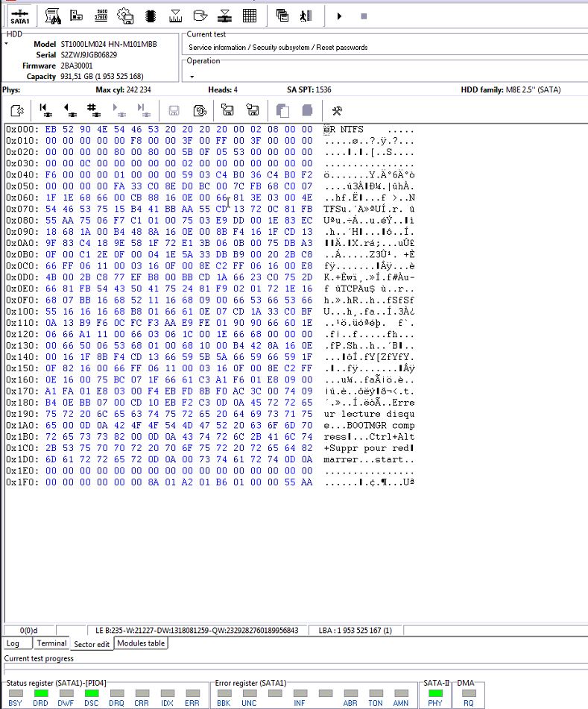Click the exit person icon
Viewport: 588px width, 709px height.
(x=306, y=16)
